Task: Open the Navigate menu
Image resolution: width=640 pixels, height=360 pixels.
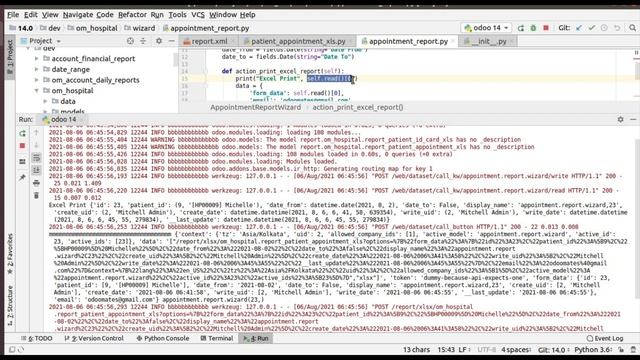Action: coord(78,15)
